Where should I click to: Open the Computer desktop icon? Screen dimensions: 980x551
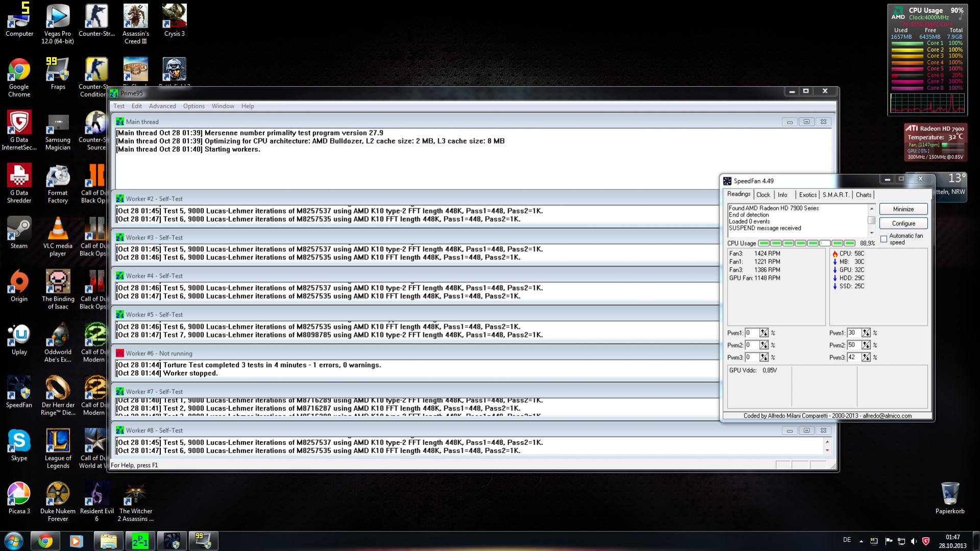click(x=19, y=20)
